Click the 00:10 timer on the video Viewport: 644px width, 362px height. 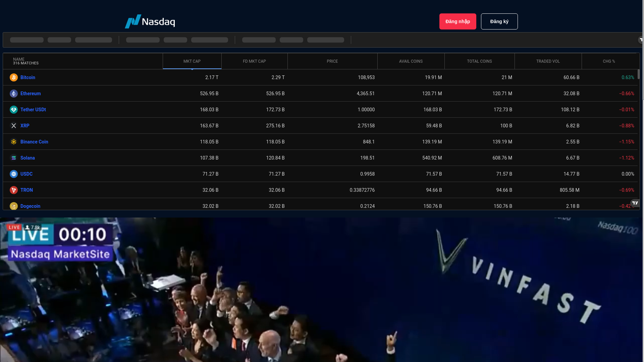[x=83, y=234]
